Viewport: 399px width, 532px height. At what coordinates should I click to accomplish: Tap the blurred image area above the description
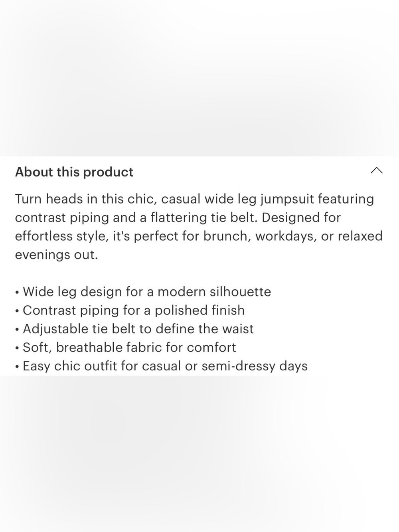(x=199, y=78)
